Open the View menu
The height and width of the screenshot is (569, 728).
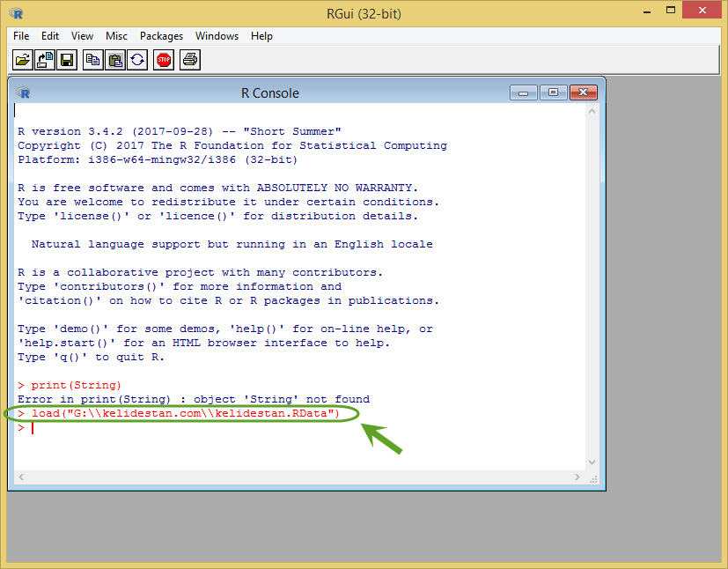pyautogui.click(x=82, y=36)
